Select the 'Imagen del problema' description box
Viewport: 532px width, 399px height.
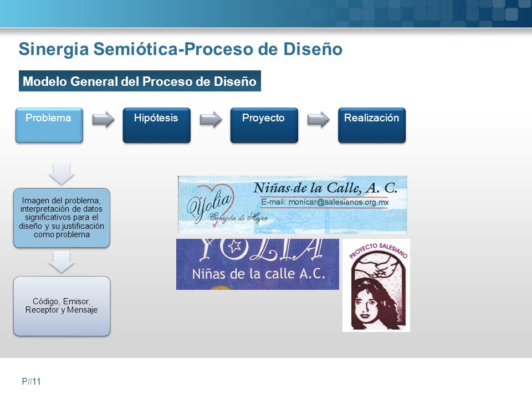point(62,218)
